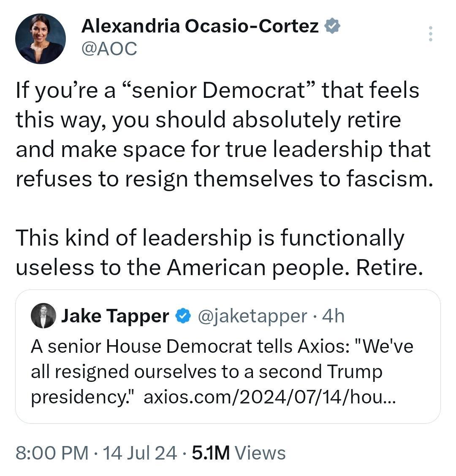Click the 4h timestamp on quoted tweet
456x476 pixels.
click(333, 316)
